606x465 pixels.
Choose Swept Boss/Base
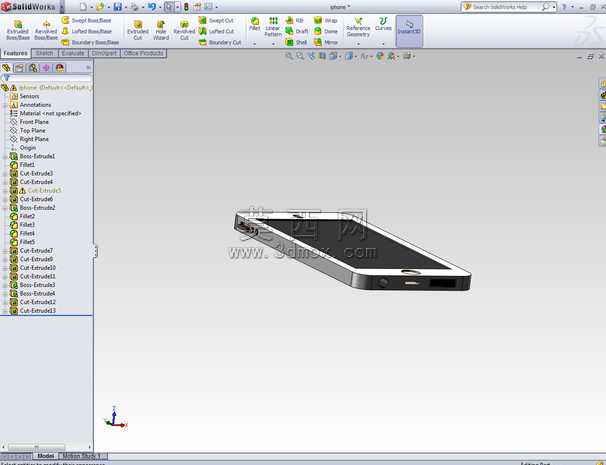pos(87,20)
